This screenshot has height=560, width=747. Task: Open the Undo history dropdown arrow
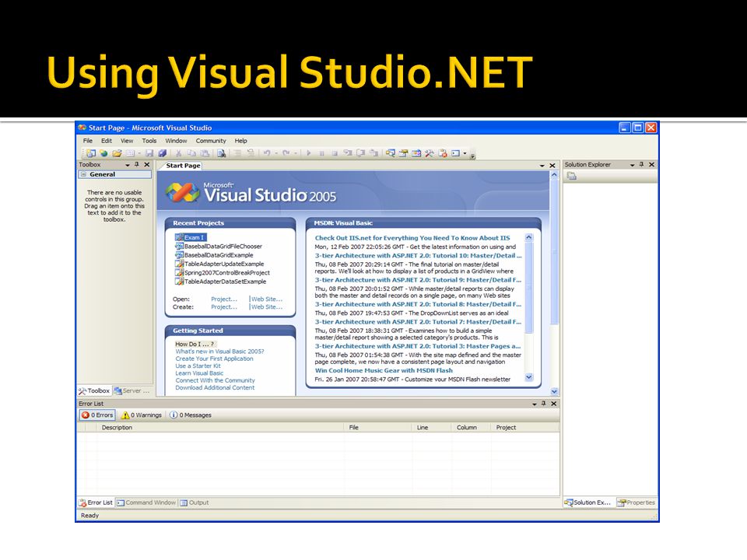pos(275,153)
